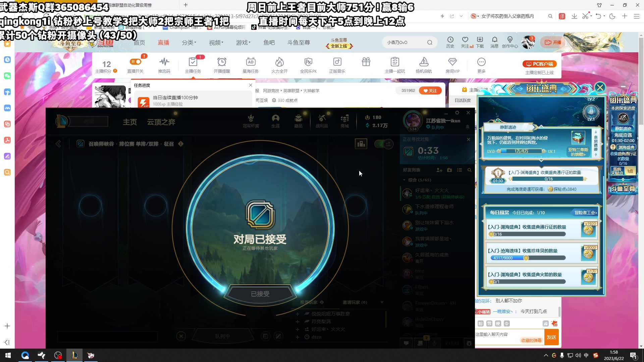
Task: Open the 房间VIP diamond icon
Action: 452,65
